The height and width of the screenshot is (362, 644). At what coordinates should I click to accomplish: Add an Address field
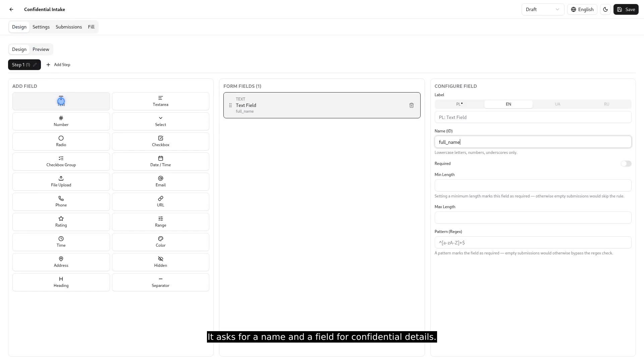coord(61,262)
